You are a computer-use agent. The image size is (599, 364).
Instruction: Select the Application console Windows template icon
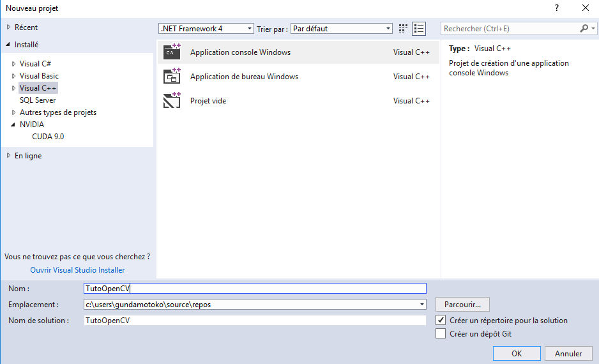172,52
